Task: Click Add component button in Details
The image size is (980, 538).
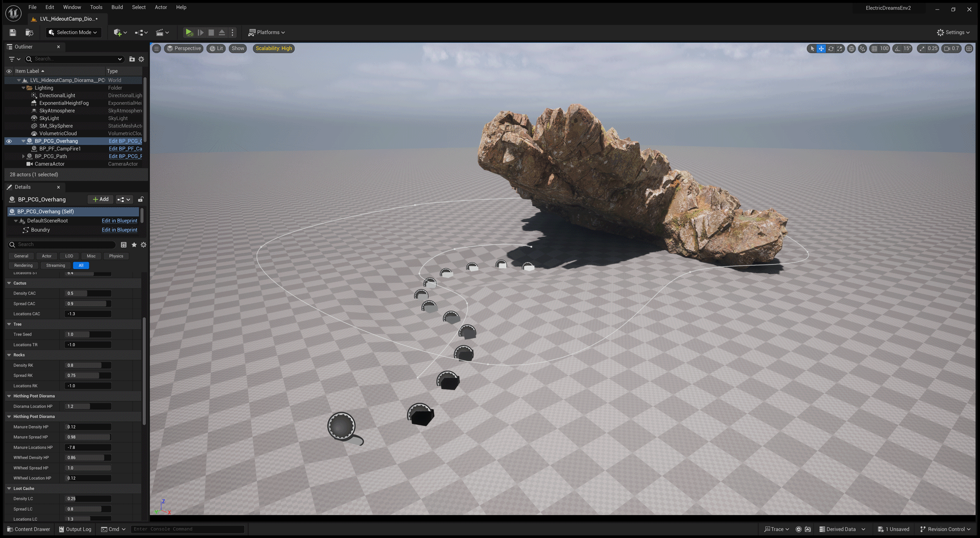Action: 100,199
